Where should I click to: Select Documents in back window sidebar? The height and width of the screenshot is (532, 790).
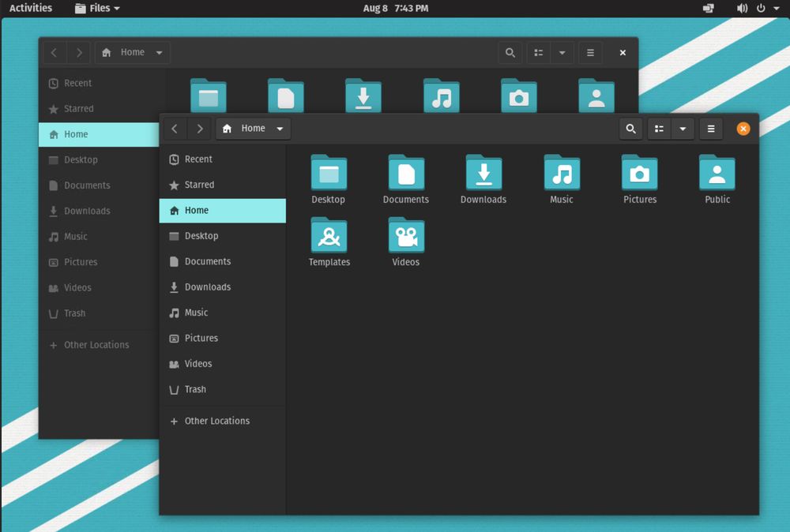coord(99,185)
